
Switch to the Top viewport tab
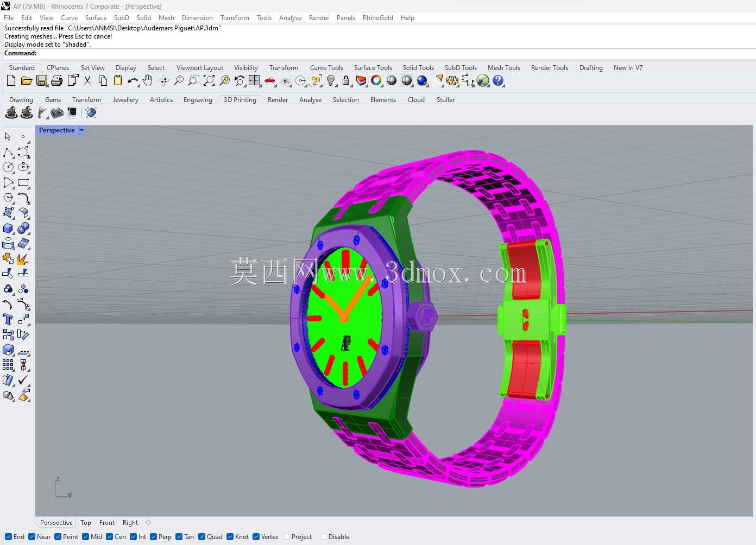point(86,523)
